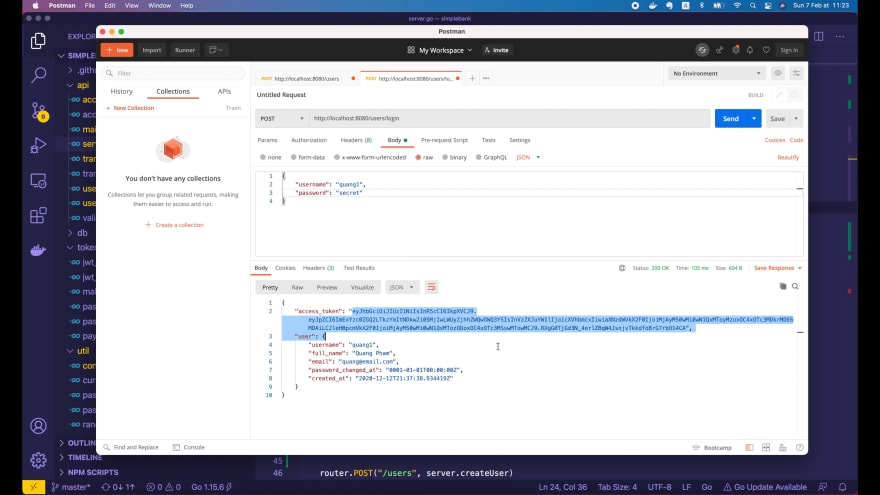
Task: Open request body JSON format dropdown
Action: [528, 158]
